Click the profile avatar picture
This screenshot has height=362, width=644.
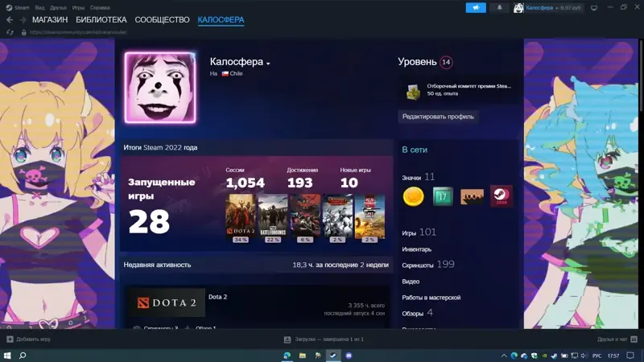160,88
